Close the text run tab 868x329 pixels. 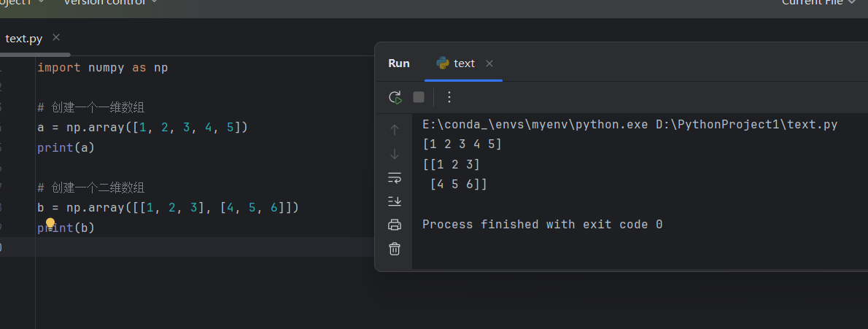[489, 63]
